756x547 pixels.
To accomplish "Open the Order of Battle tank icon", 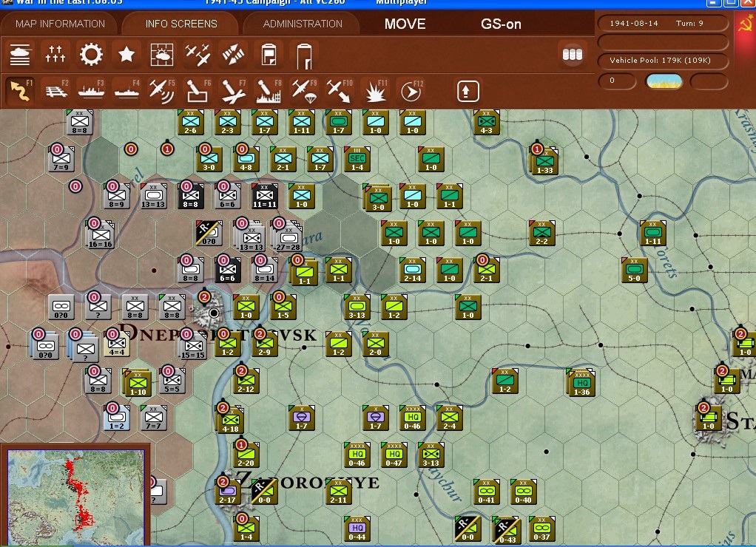I will click(20, 55).
